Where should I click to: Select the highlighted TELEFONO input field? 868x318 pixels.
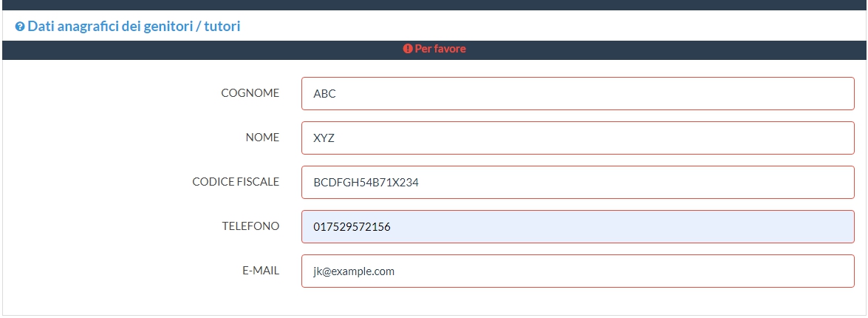click(578, 227)
